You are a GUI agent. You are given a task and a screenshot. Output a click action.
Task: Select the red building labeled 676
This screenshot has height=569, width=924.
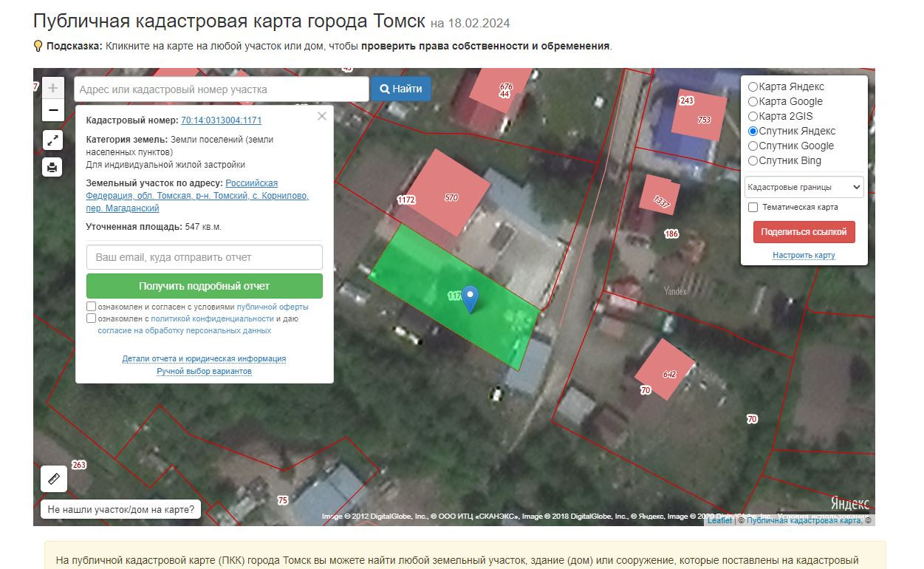click(x=502, y=89)
